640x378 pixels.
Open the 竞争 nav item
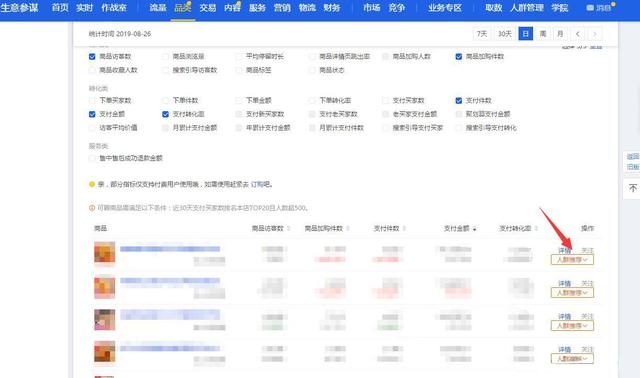pos(396,7)
